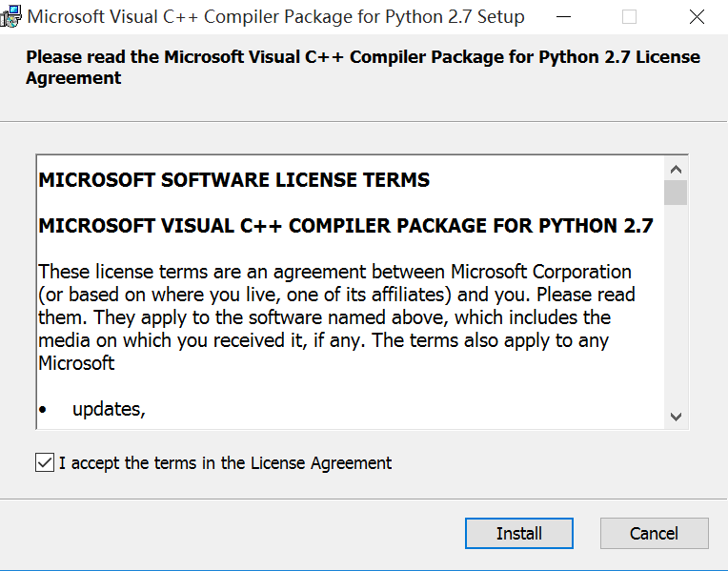Click the 'MICROSOFT SOFTWARE LICENSE TERMS' heading
The width and height of the screenshot is (728, 571).
pos(234,180)
